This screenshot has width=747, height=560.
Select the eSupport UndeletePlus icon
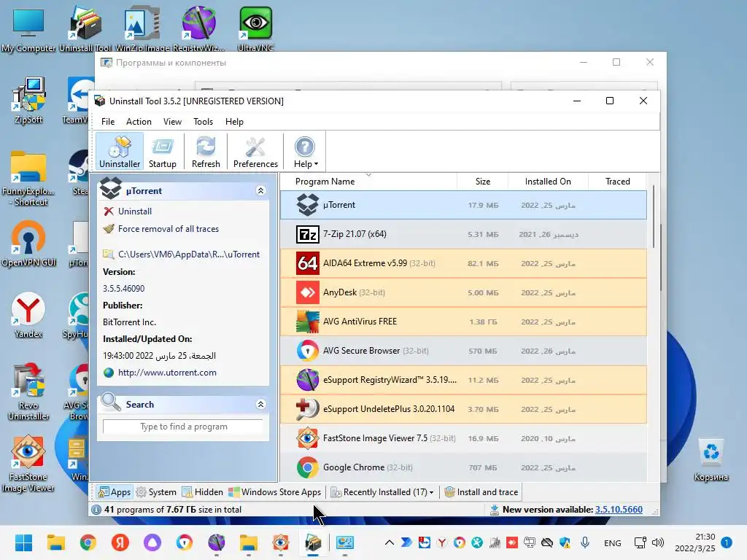(x=307, y=409)
